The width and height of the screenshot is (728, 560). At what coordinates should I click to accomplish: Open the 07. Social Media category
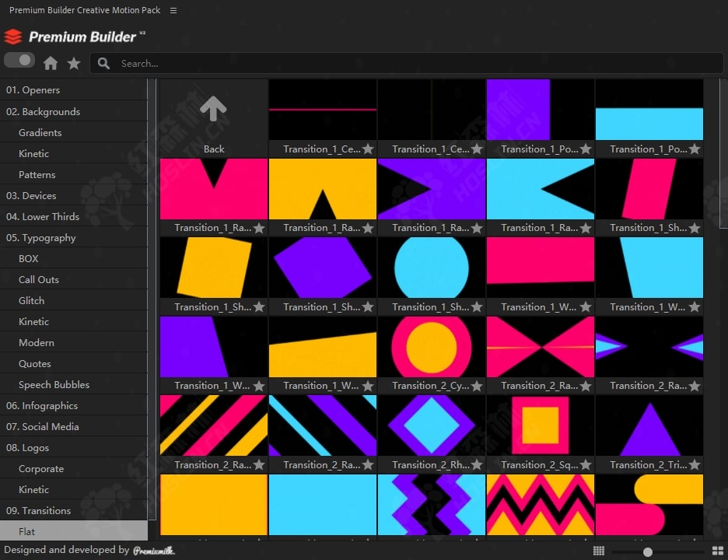[x=74, y=427]
